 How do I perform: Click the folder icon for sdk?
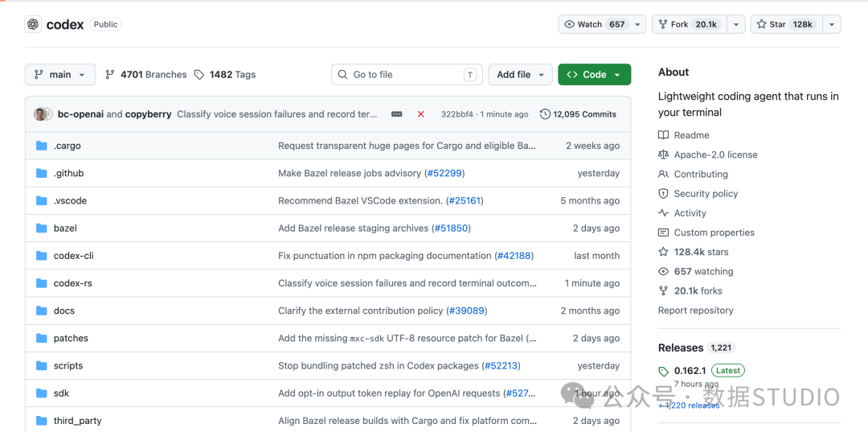coord(42,393)
